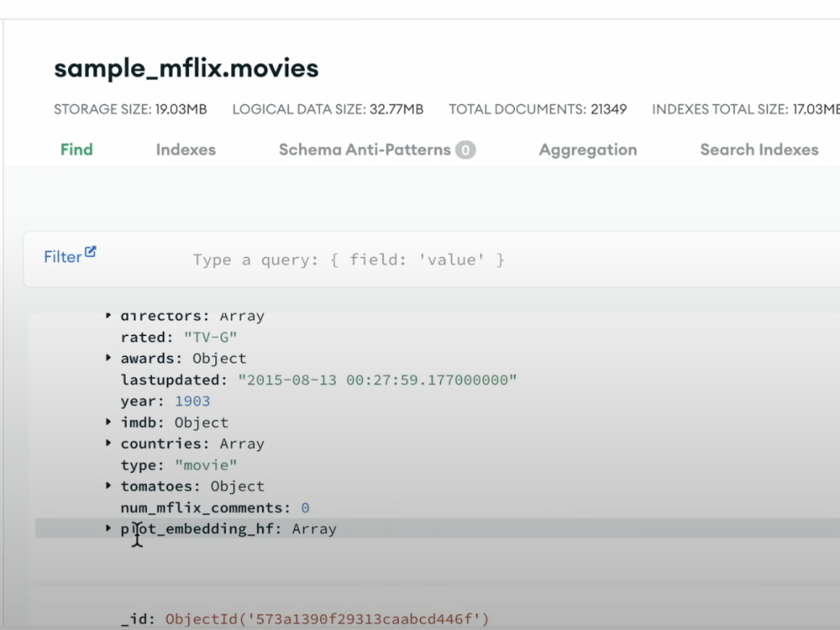Click the LOGICAL DATA SIZE 32.77MB stat

click(328, 109)
